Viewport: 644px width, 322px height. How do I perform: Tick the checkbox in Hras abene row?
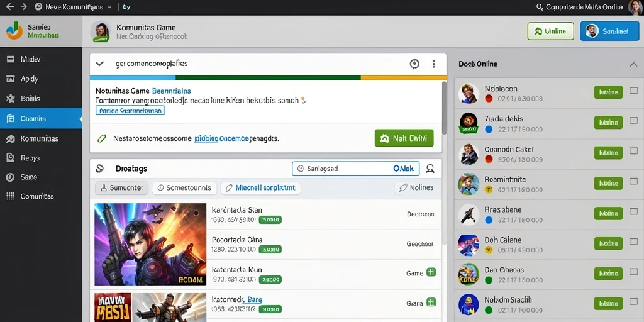[x=634, y=211]
